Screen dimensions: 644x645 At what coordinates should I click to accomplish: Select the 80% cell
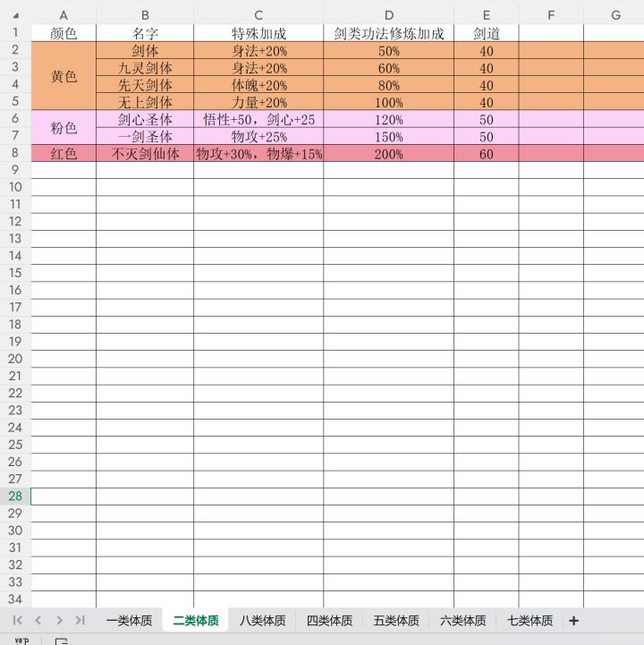pos(388,85)
